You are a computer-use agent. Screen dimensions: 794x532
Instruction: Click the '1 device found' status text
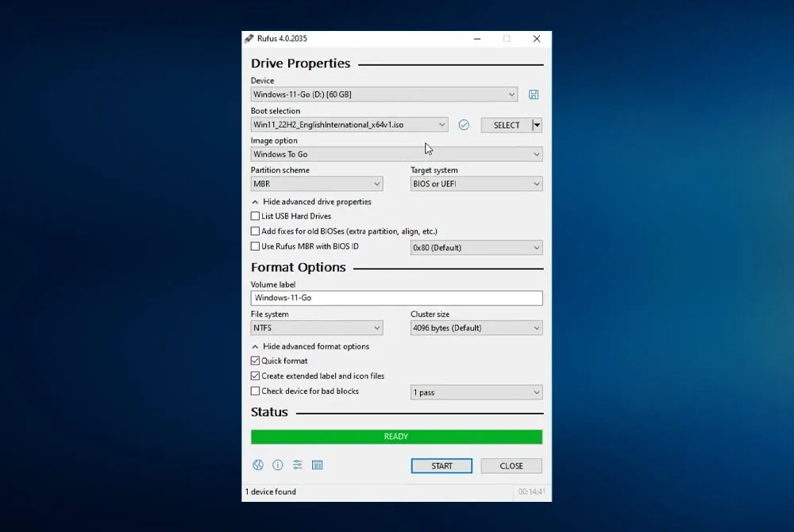pyautogui.click(x=271, y=492)
